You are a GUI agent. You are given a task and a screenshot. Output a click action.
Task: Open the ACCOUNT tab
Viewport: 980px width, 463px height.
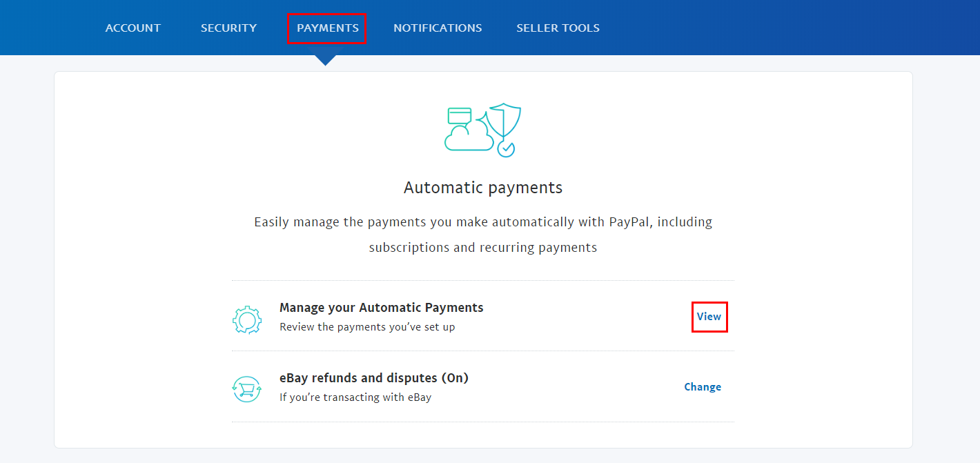133,28
